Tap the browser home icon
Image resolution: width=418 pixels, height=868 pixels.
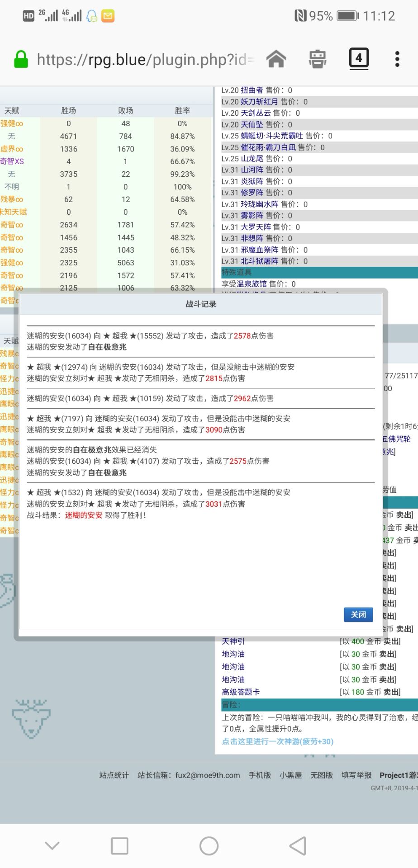coord(276,59)
